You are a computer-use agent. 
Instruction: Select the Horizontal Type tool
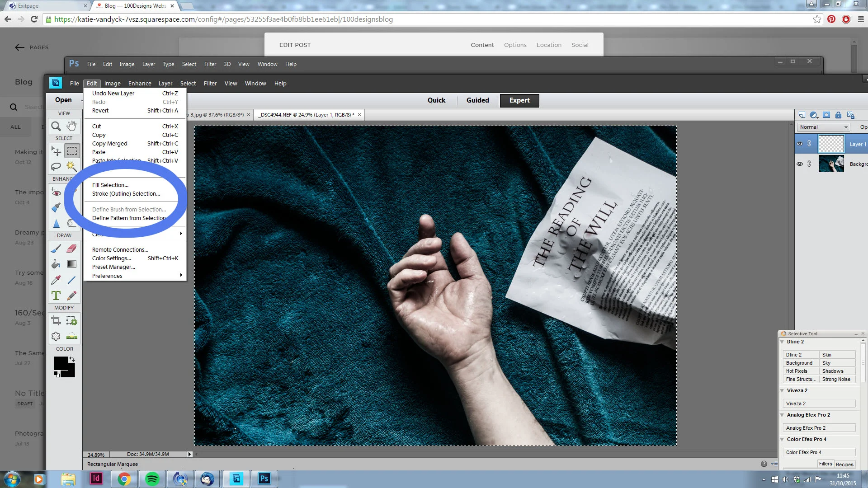point(56,296)
